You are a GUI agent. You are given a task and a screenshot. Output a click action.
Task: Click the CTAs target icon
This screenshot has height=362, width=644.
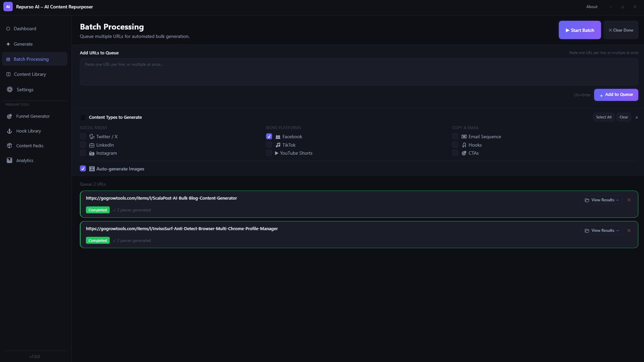tap(464, 153)
